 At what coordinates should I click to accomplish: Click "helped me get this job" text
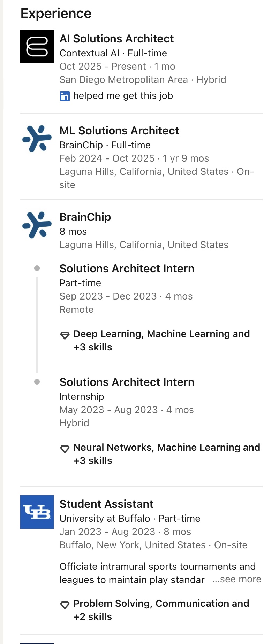123,96
